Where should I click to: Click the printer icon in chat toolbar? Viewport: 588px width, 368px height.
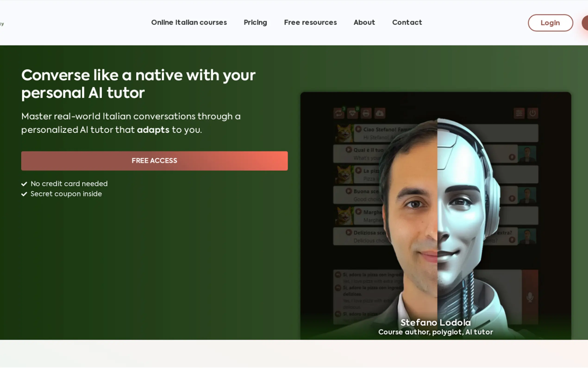point(366,113)
